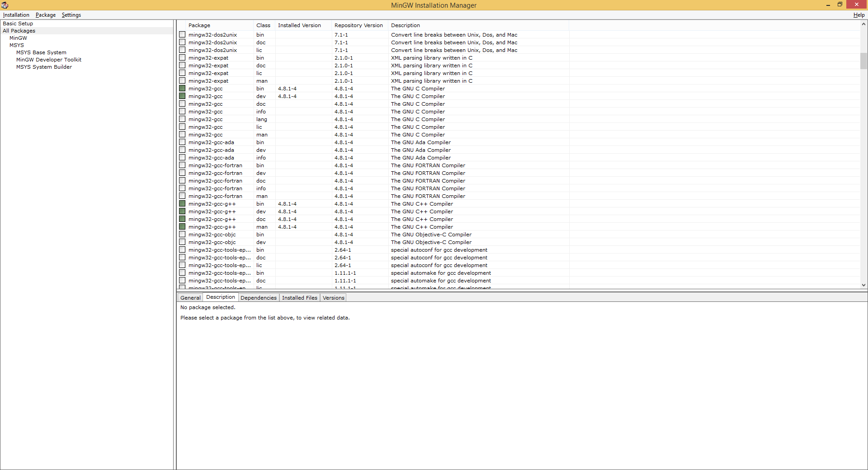Select the mingw32-gcc-objc dev package row

pyautogui.click(x=212, y=242)
